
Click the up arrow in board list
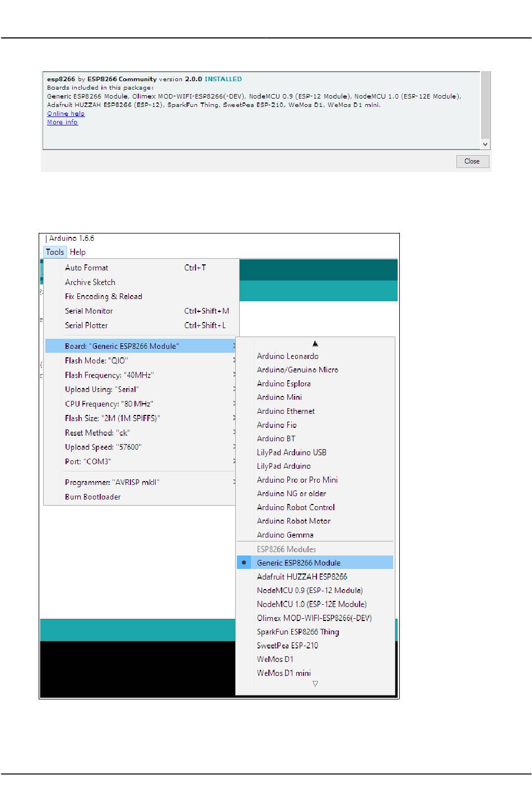(x=315, y=344)
